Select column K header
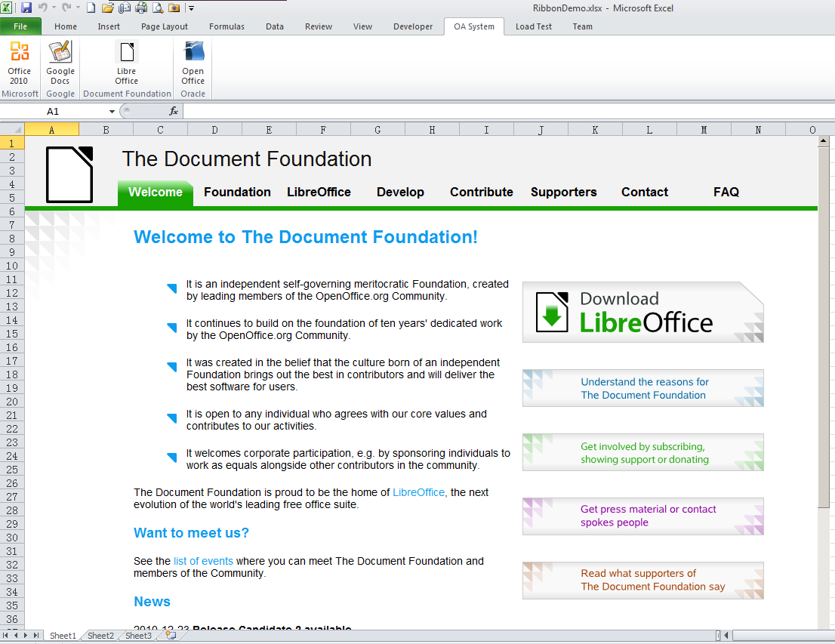 [x=595, y=129]
